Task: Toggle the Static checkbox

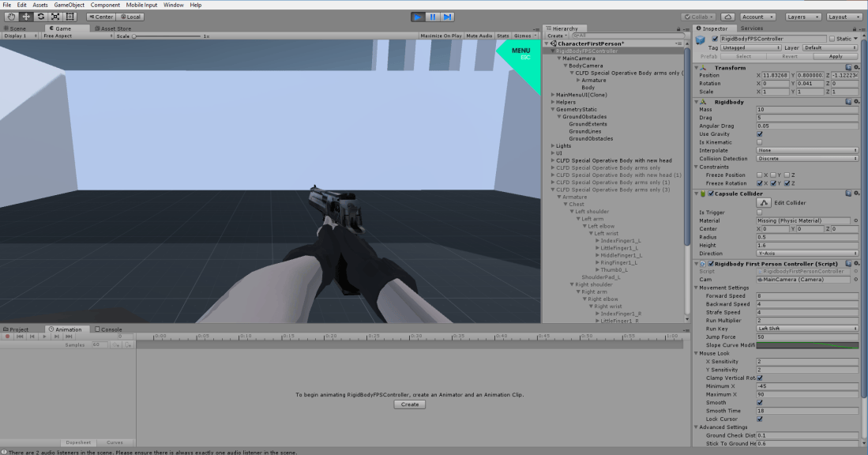Action: 832,39
